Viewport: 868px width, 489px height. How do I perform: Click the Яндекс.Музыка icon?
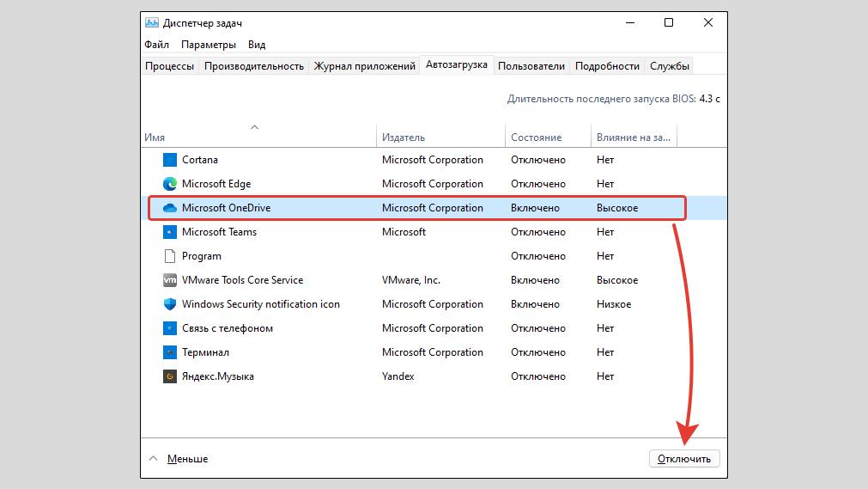click(x=169, y=376)
